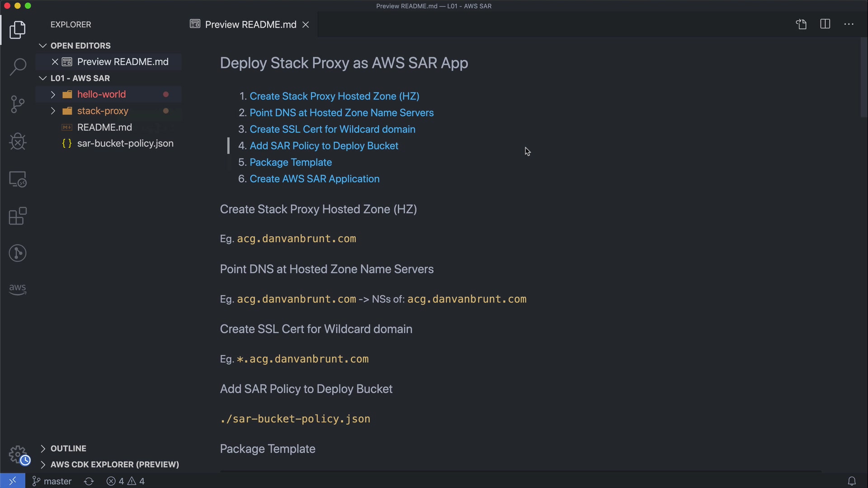Expand the OUTLINE section

[68, 448]
